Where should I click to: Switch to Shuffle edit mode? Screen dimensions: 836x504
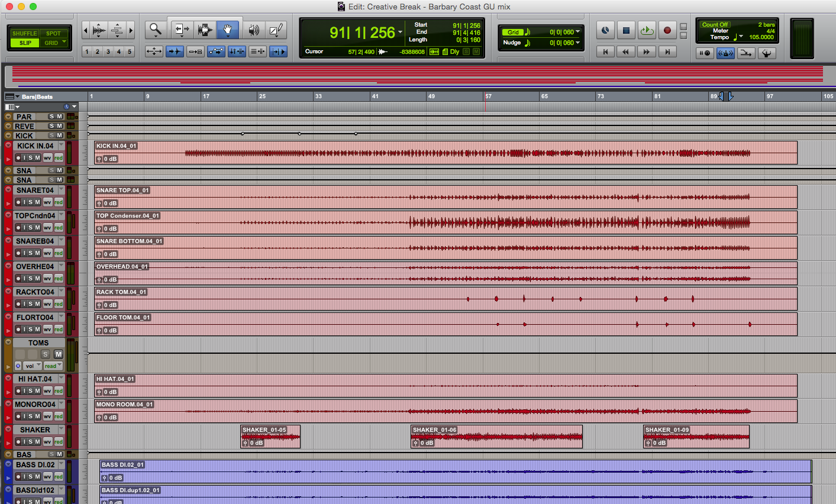click(x=24, y=34)
